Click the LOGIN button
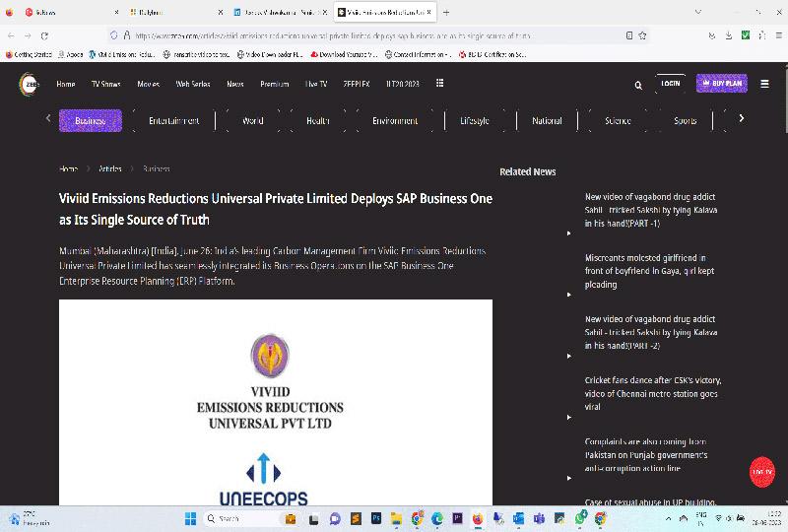The height and width of the screenshot is (532, 788). pyautogui.click(x=671, y=84)
